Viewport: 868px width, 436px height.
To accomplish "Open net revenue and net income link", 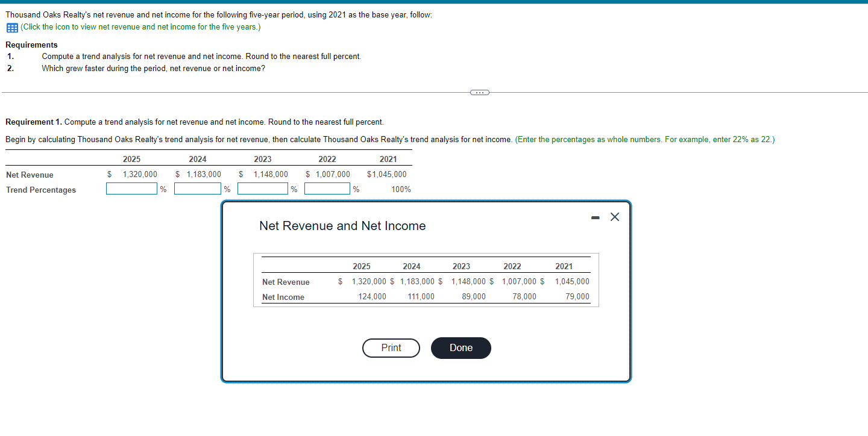I will 140,27.
